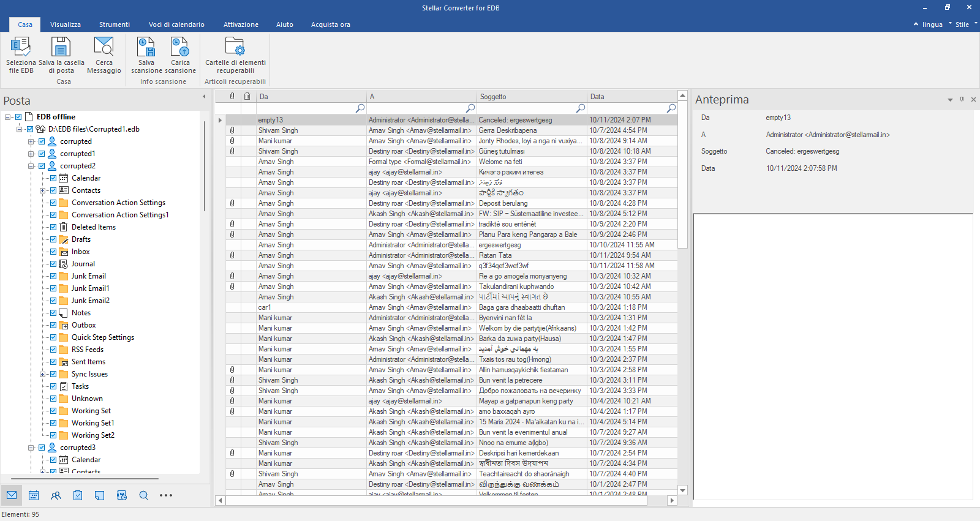
Task: Open the Attivazione tab
Action: pyautogui.click(x=241, y=24)
